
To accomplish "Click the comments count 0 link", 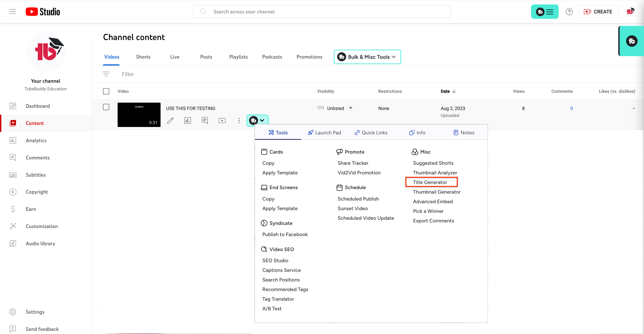I will [x=571, y=108].
